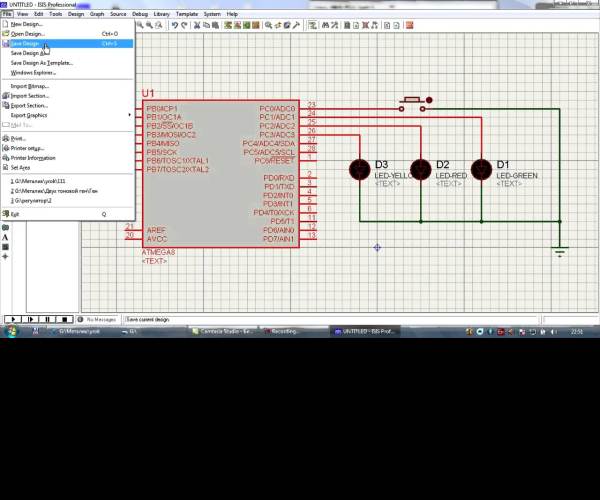
Task: Choose Export Section menu entry
Action: pos(67,105)
